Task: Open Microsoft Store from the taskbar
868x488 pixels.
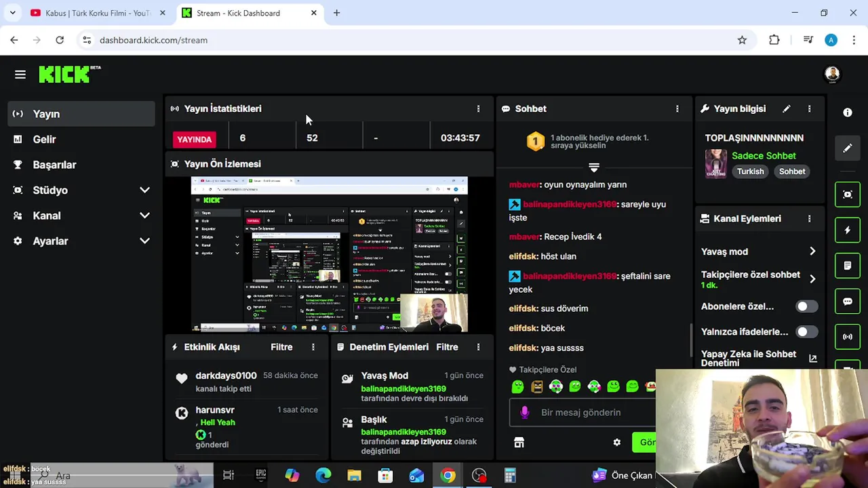Action: [385, 476]
